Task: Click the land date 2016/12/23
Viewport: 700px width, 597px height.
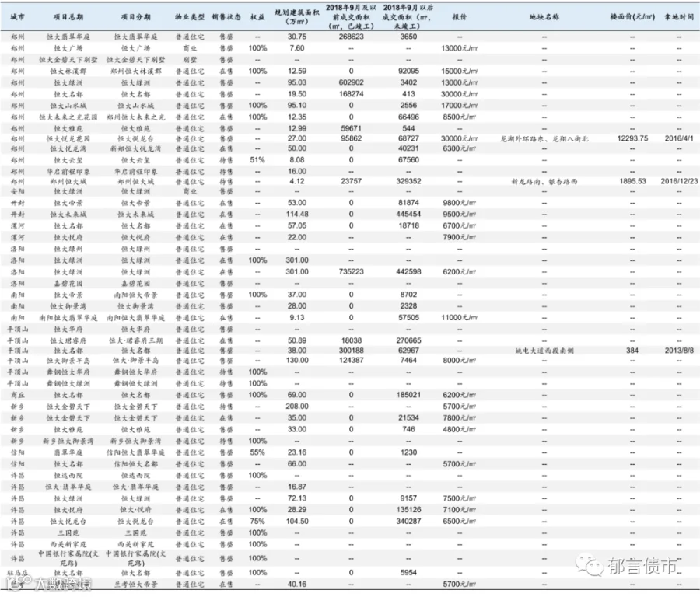Action: [679, 181]
